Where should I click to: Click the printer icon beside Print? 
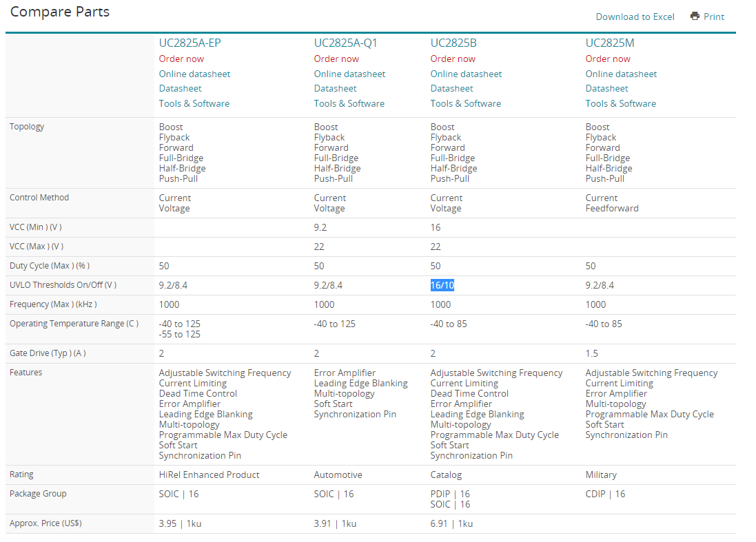(x=695, y=17)
